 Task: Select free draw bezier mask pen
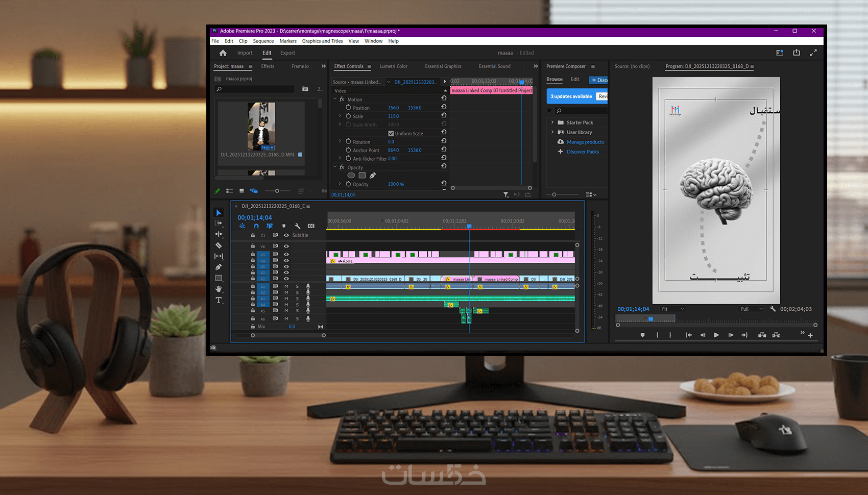tap(373, 176)
